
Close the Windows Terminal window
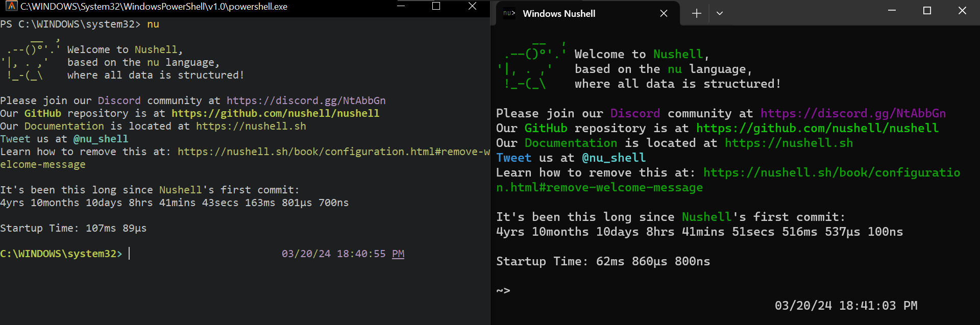pyautogui.click(x=962, y=11)
